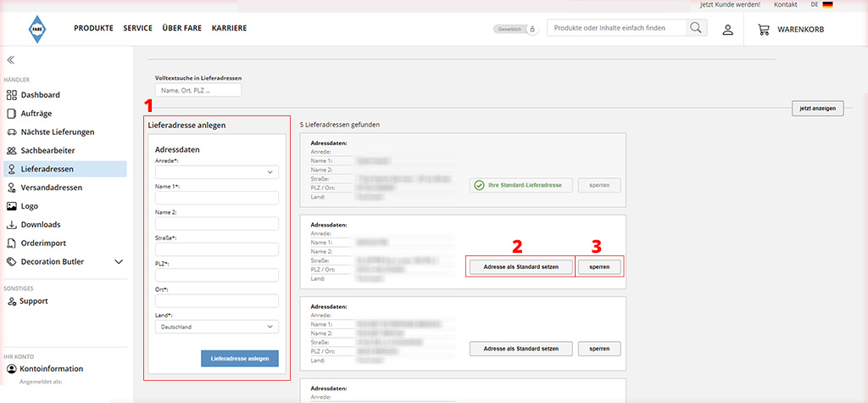The width and height of the screenshot is (868, 403).
Task: Open the Anrede dropdown
Action: pos(216,172)
